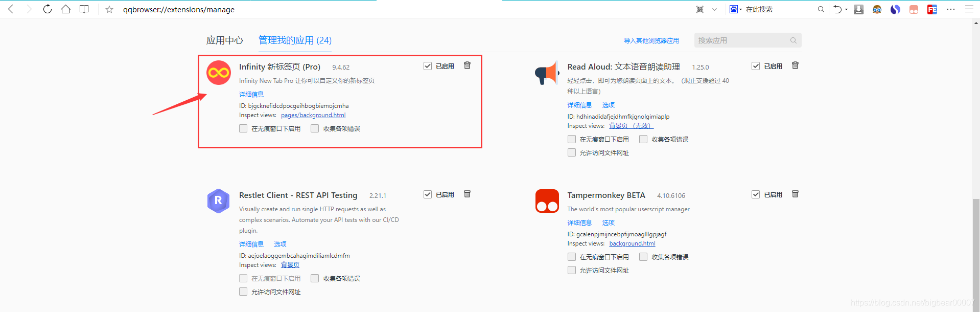
Task: Toggle the Tampermonkey BETA 已启用 checkbox
Action: click(756, 194)
